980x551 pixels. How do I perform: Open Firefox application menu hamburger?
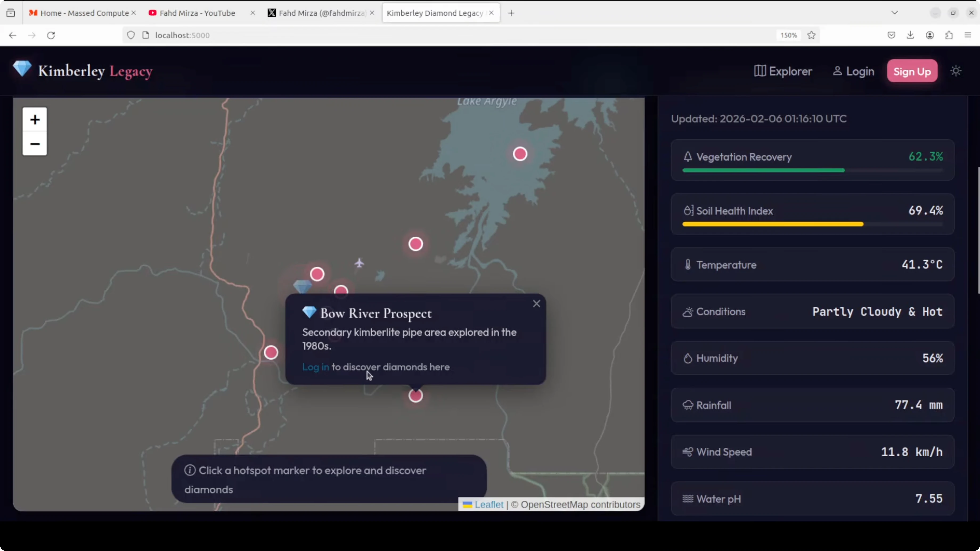coord(967,35)
